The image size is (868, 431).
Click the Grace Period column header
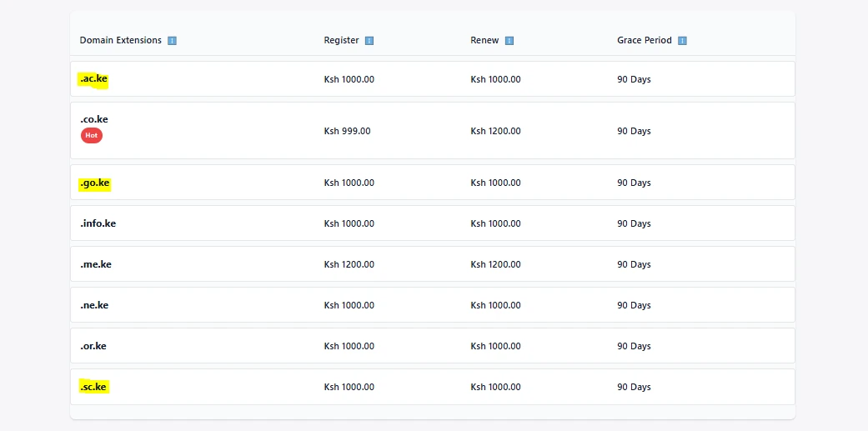coord(645,40)
